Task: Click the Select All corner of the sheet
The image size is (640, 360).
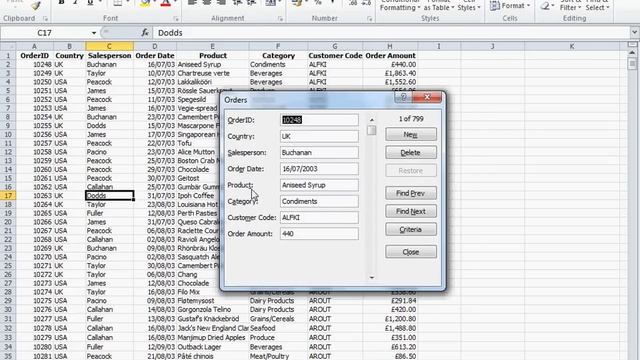Action: click(8, 46)
